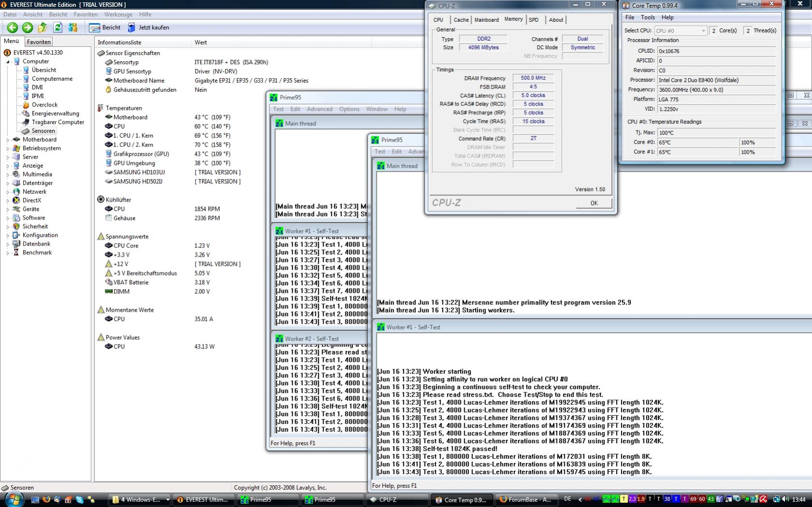Open the Ansicht menu in EVEREST

33,14
